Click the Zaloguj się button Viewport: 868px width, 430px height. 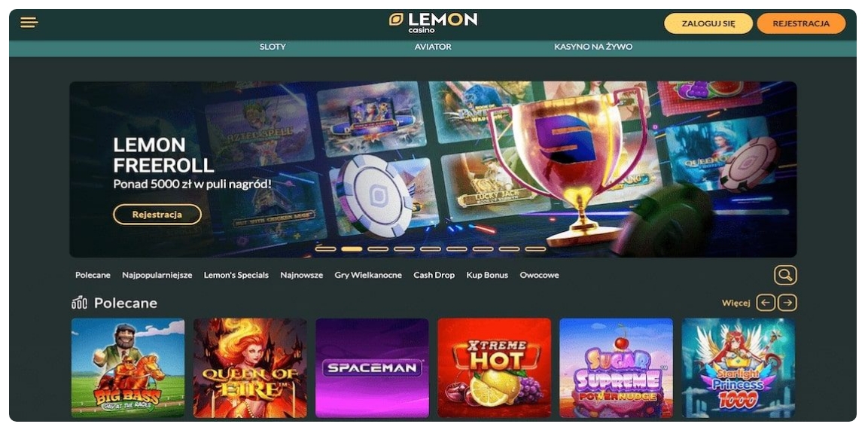pos(708,24)
